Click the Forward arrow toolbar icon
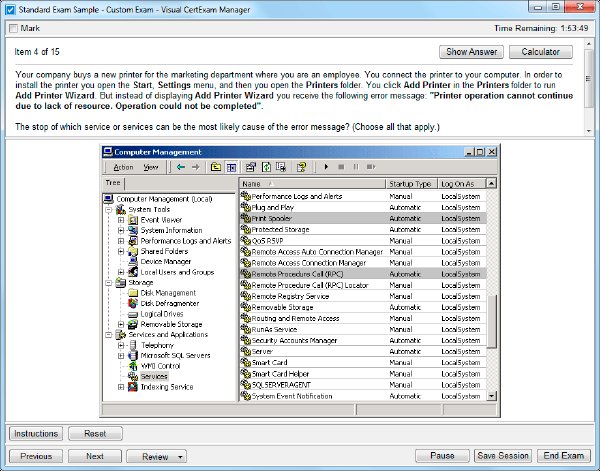 coord(196,167)
